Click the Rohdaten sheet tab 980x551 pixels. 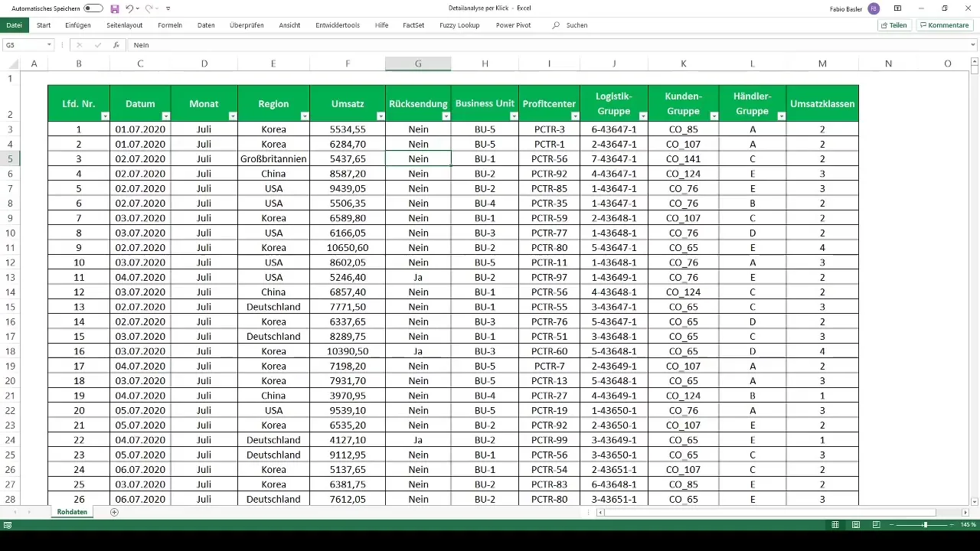pyautogui.click(x=72, y=512)
